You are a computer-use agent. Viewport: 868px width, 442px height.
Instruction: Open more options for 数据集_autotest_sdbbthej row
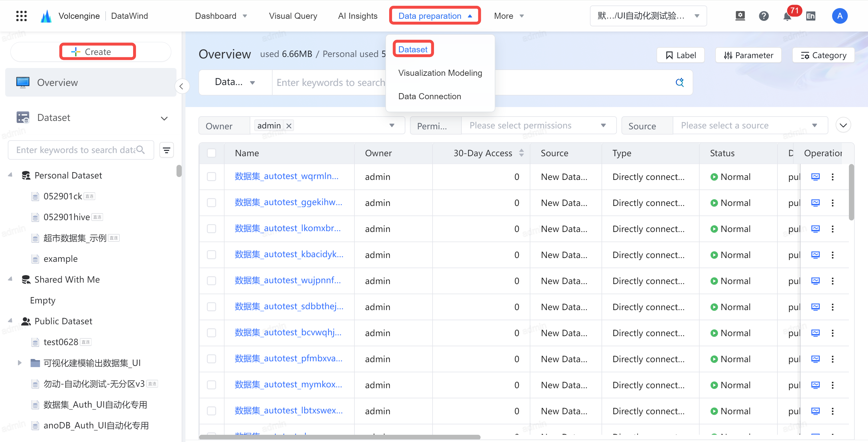click(x=833, y=307)
